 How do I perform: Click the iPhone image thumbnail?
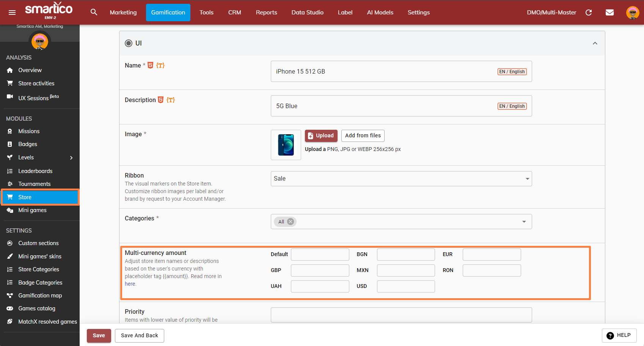(x=286, y=145)
